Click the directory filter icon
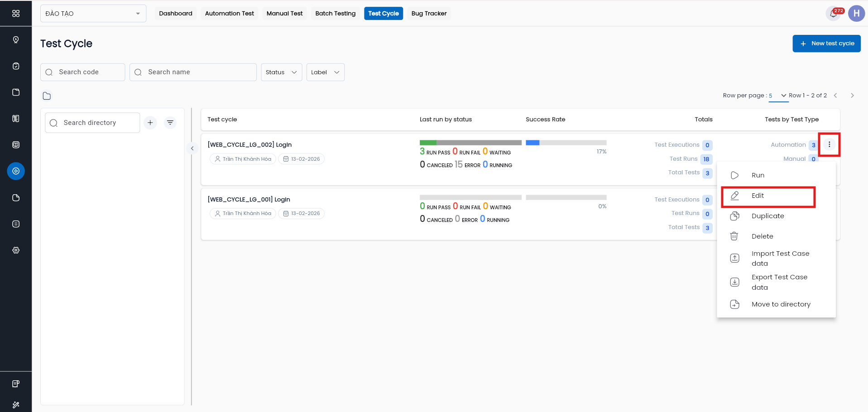 point(170,123)
